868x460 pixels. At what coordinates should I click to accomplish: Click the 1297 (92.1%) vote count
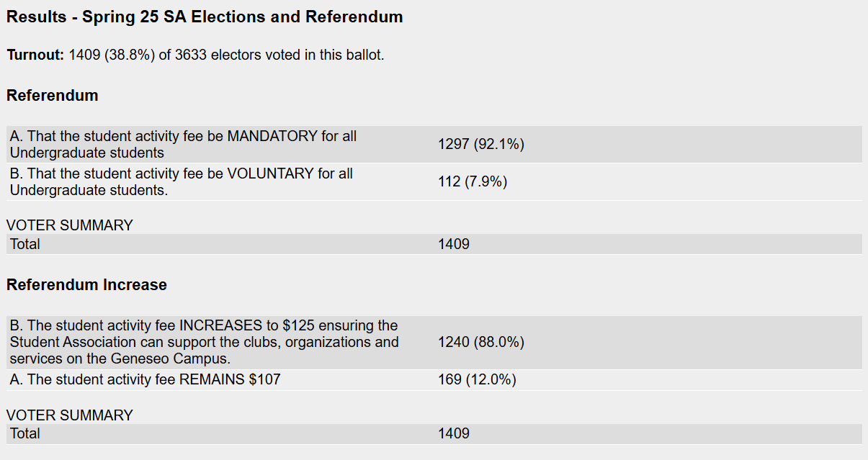[x=480, y=145]
